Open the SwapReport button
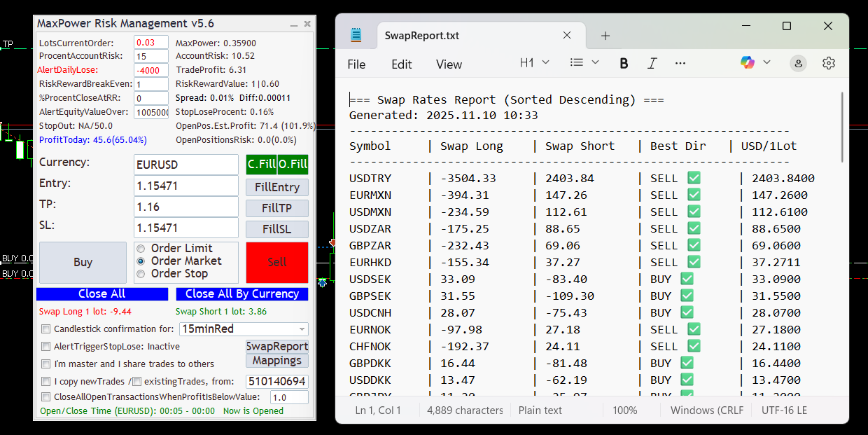This screenshot has width=868, height=435. pyautogui.click(x=277, y=347)
